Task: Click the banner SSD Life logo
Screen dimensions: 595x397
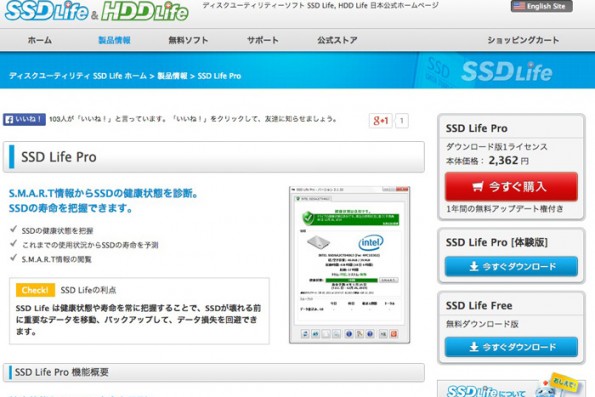Action: click(x=507, y=72)
